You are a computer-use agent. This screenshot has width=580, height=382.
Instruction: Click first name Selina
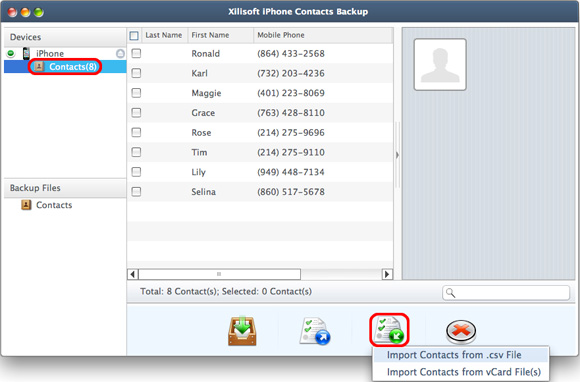[203, 192]
